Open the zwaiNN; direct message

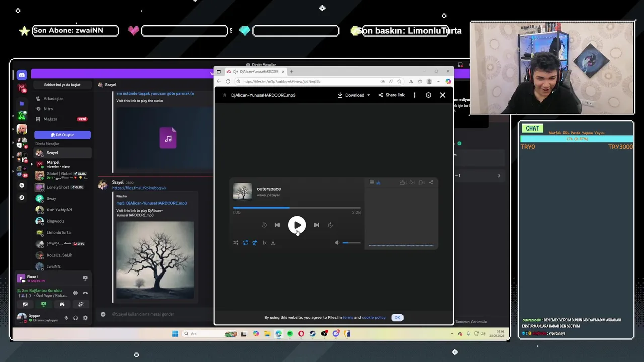click(x=62, y=266)
